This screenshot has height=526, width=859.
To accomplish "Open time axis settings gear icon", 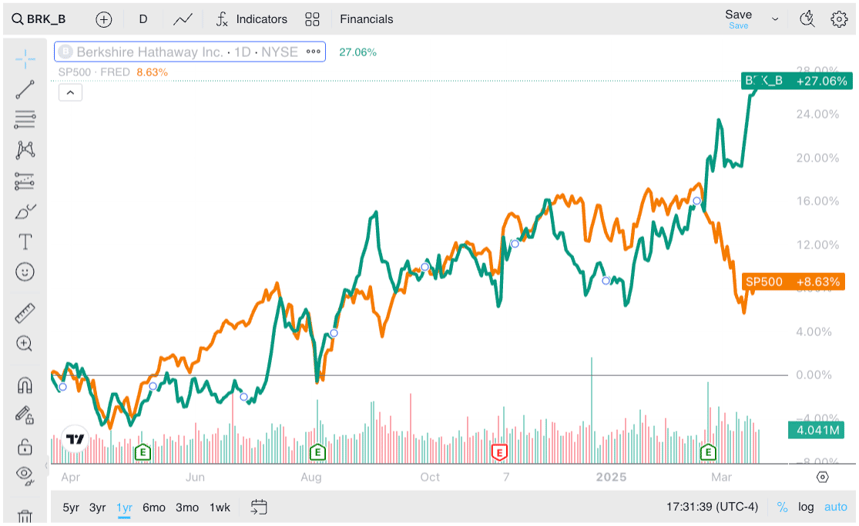I will 822,477.
